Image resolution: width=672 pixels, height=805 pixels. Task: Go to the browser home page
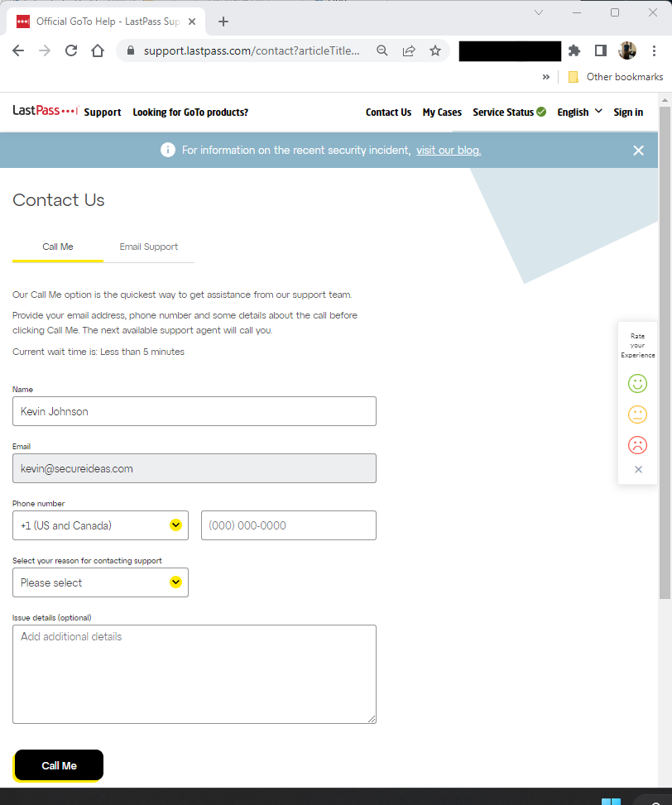tap(98, 50)
